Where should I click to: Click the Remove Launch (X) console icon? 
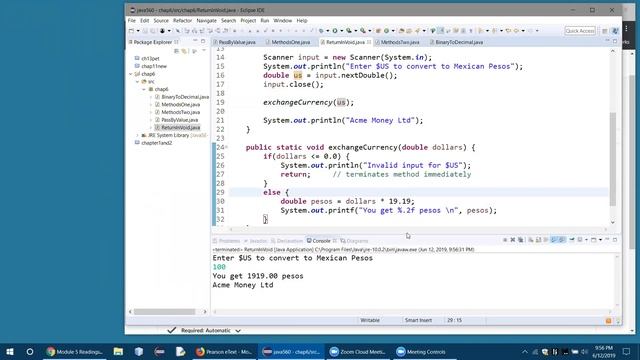[513, 240]
